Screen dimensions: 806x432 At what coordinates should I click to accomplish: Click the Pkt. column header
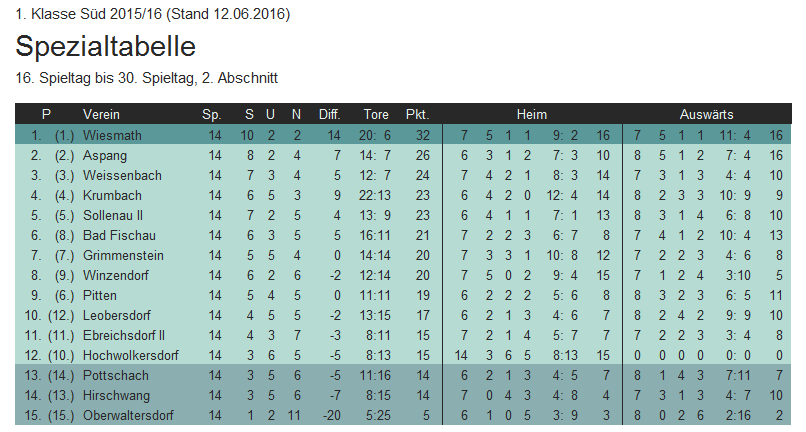pos(417,114)
